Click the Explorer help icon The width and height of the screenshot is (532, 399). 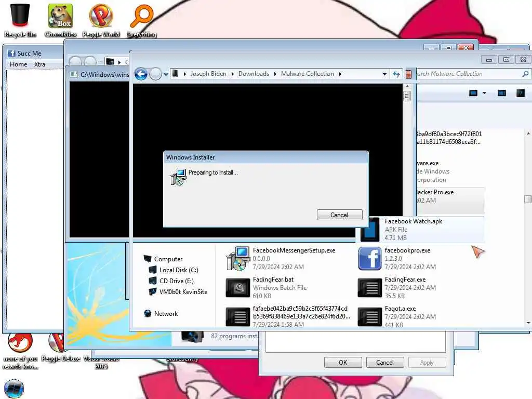pyautogui.click(x=521, y=93)
